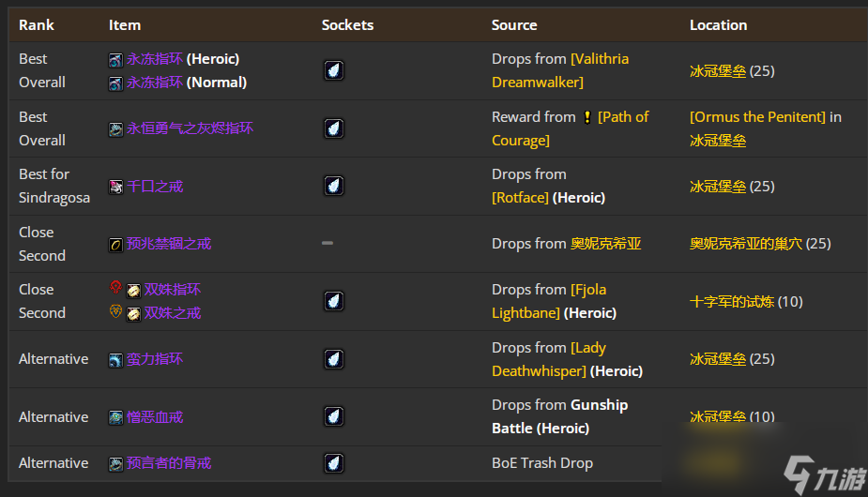
Task: Open the 奥妮克希亚的巢穴 location link
Action: click(x=746, y=244)
